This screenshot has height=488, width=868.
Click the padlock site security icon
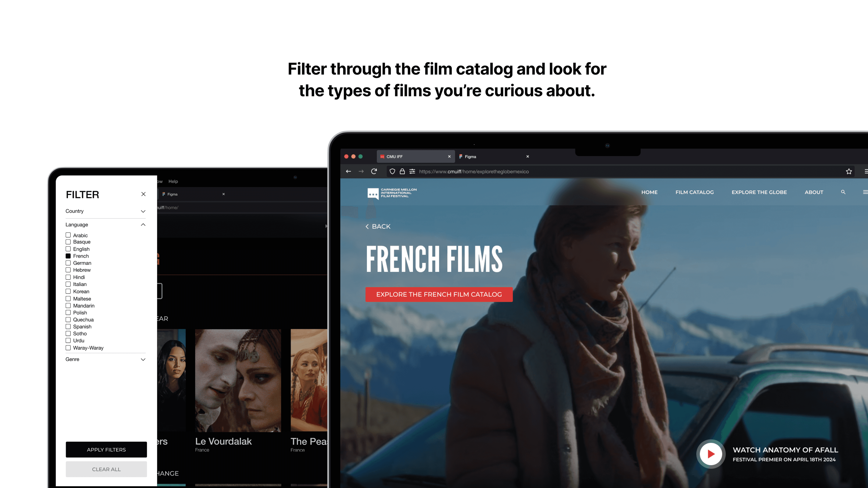(x=402, y=171)
